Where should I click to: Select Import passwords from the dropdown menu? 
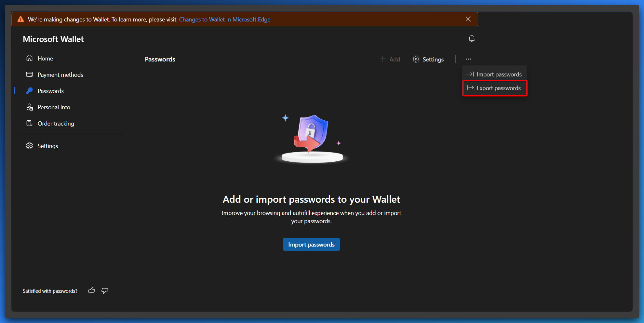click(x=494, y=74)
